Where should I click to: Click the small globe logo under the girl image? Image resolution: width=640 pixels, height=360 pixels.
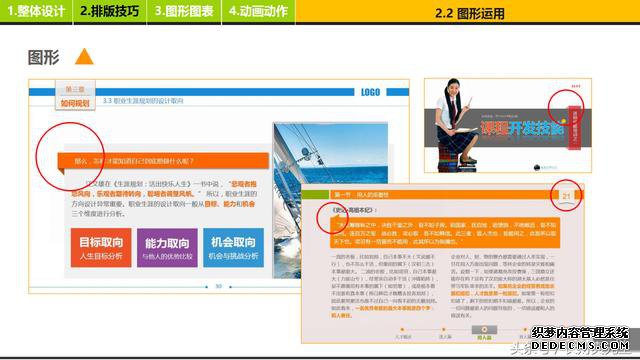[x=537, y=167]
